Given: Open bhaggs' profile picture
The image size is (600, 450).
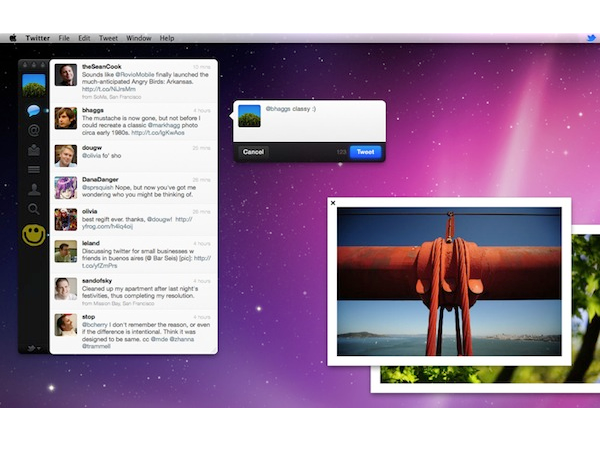Looking at the screenshot, I should [65, 118].
